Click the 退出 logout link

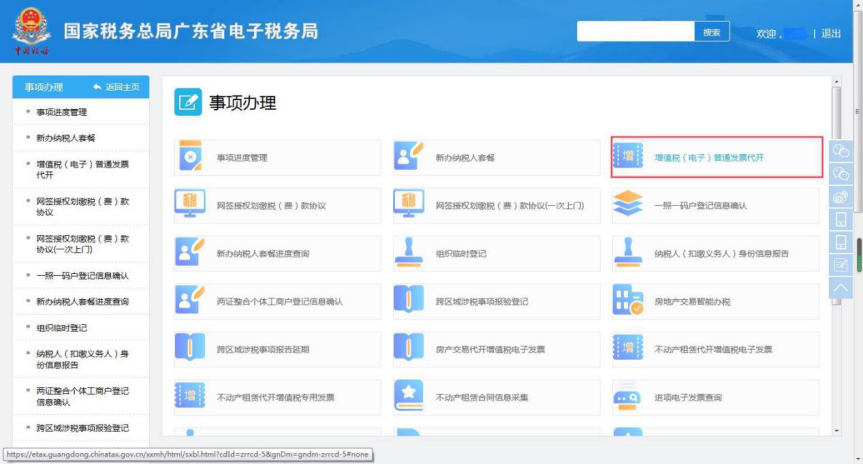point(831,33)
